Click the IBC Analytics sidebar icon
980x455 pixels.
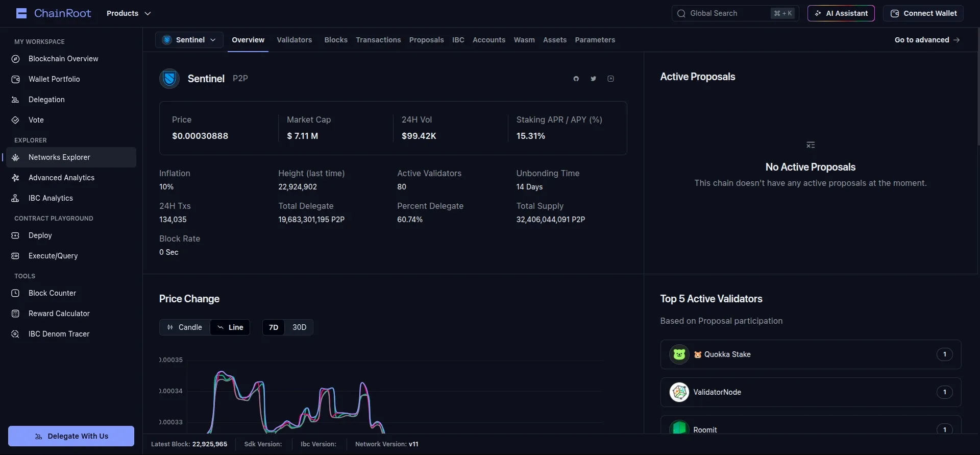(x=15, y=198)
